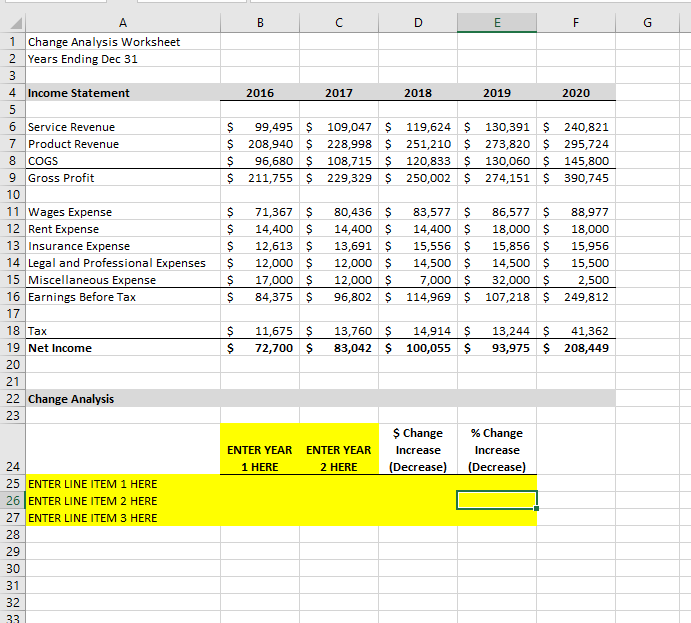Select highlighted column E header
The width and height of the screenshot is (691, 623).
[x=497, y=23]
